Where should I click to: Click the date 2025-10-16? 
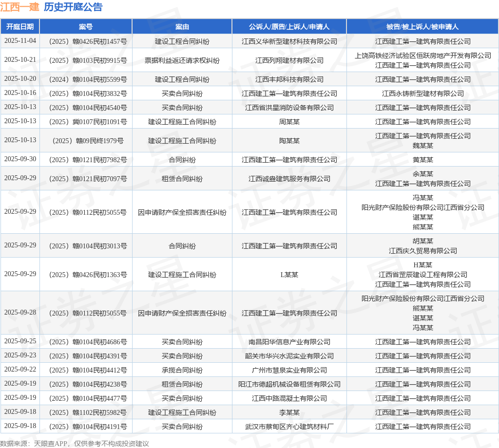(x=20, y=93)
